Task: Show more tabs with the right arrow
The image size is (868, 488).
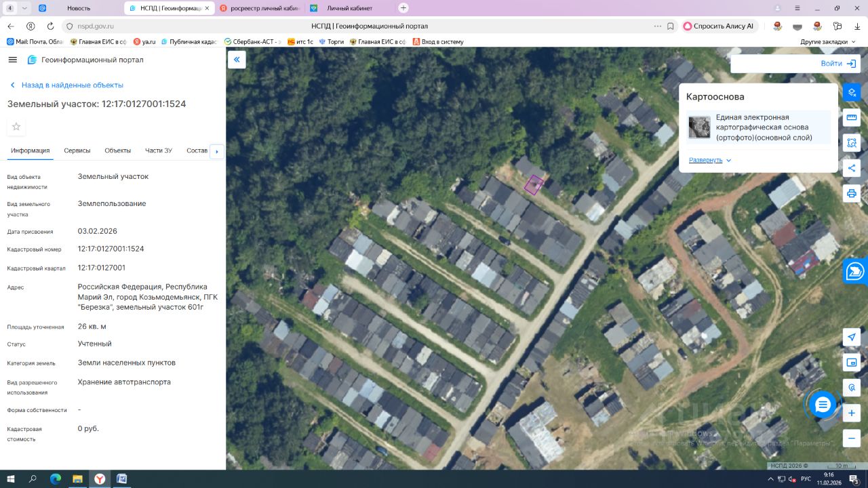Action: [x=217, y=151]
